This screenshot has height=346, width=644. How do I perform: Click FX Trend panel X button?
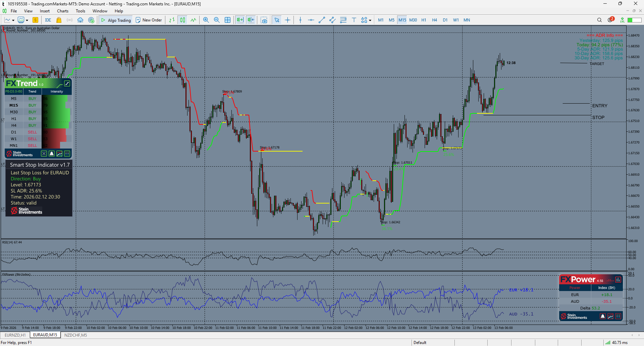pyautogui.click(x=44, y=154)
